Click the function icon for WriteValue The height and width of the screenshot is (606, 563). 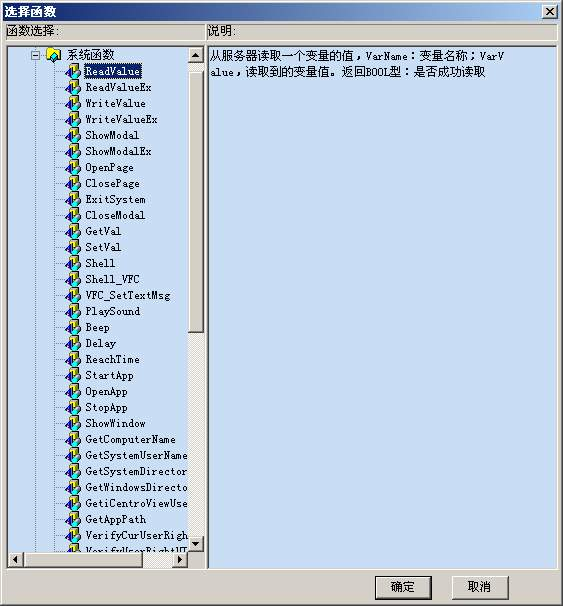pos(73,104)
